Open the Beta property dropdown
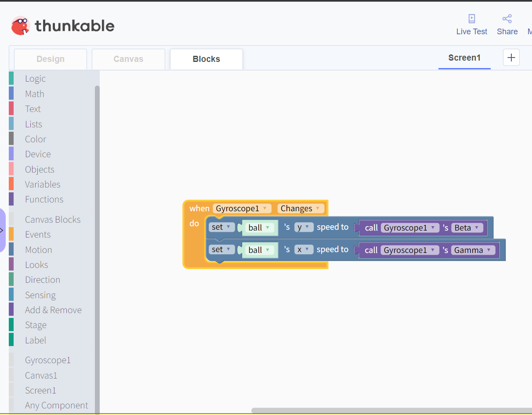This screenshot has height=415, width=532. (x=467, y=227)
